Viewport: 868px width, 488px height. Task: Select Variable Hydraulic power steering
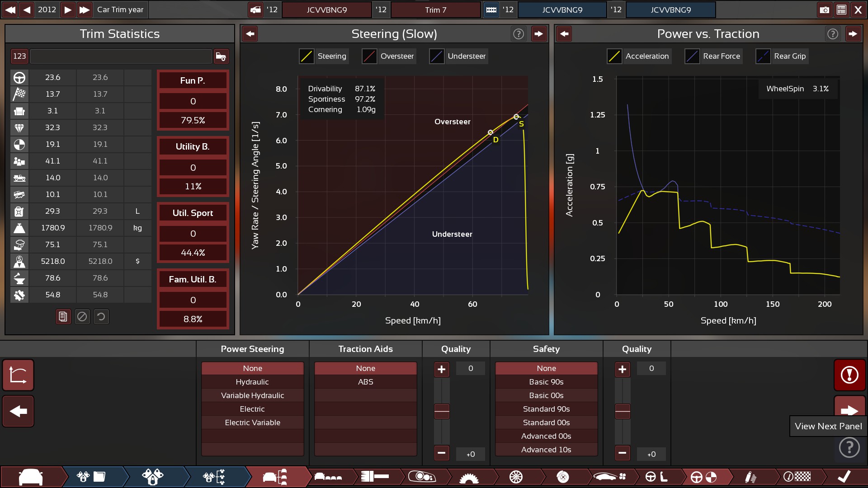(x=252, y=395)
